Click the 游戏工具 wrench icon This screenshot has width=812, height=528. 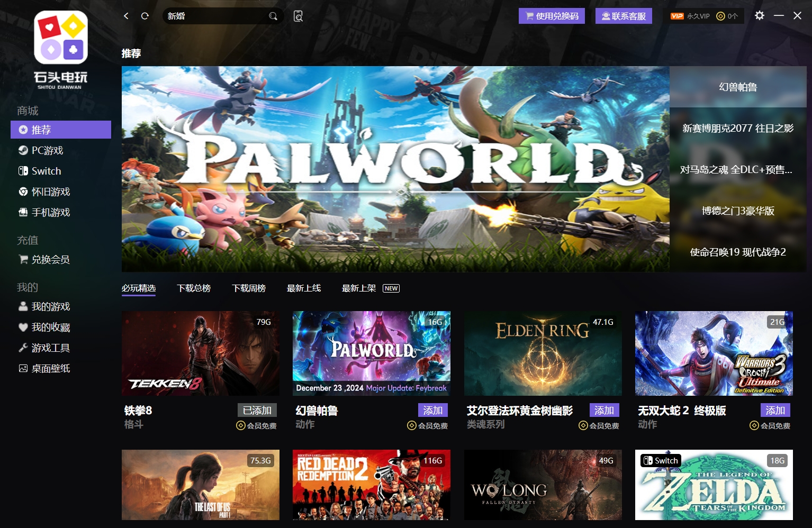[23, 348]
